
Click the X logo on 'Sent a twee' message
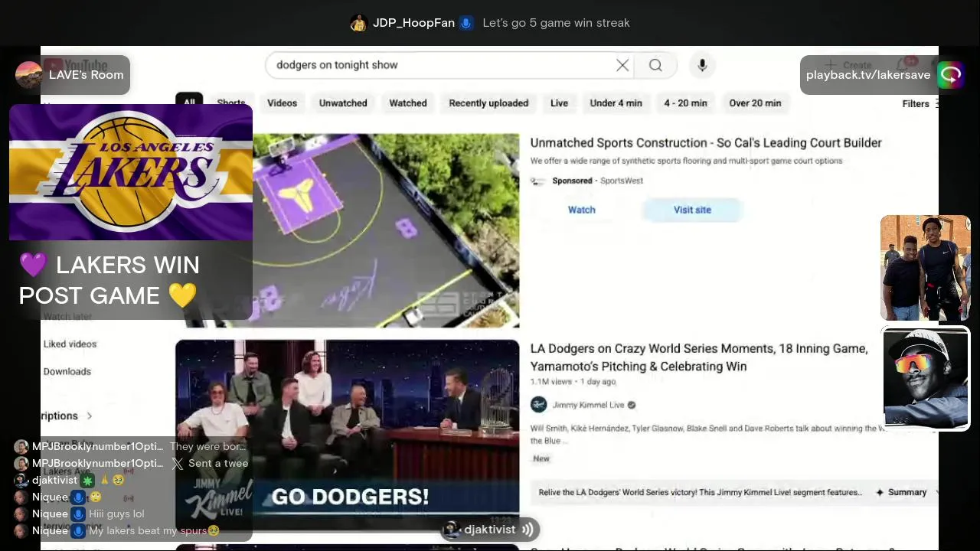(178, 463)
